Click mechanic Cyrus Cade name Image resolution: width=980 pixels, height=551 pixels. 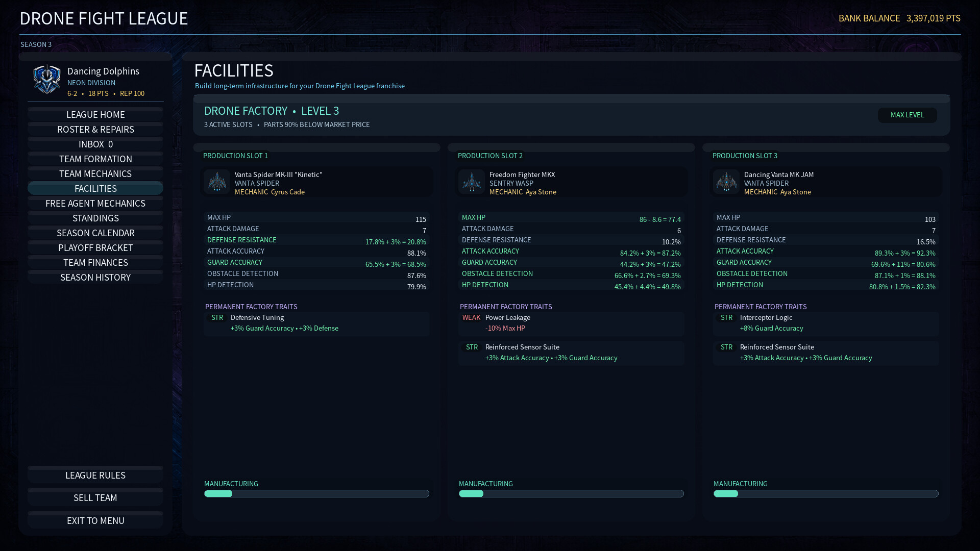click(288, 192)
